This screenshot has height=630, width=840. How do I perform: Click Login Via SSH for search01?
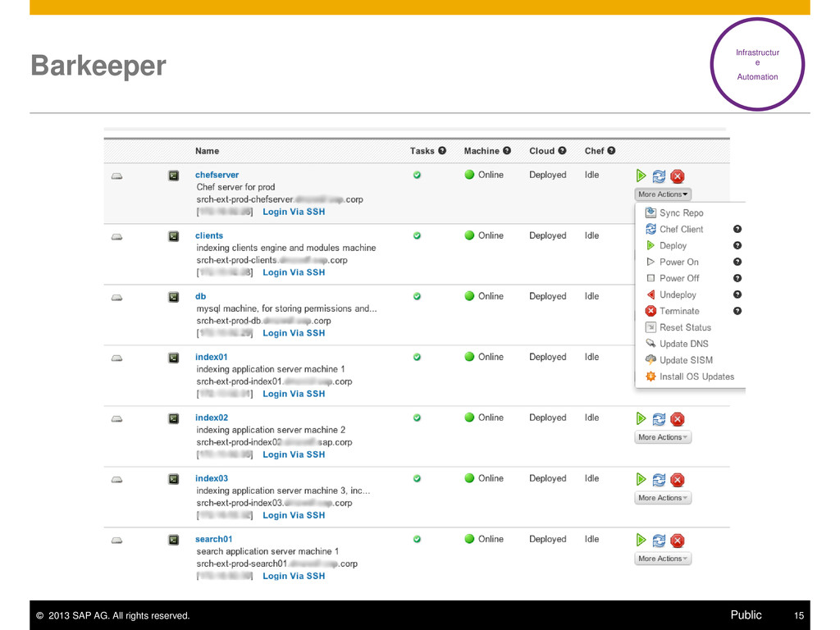[294, 576]
